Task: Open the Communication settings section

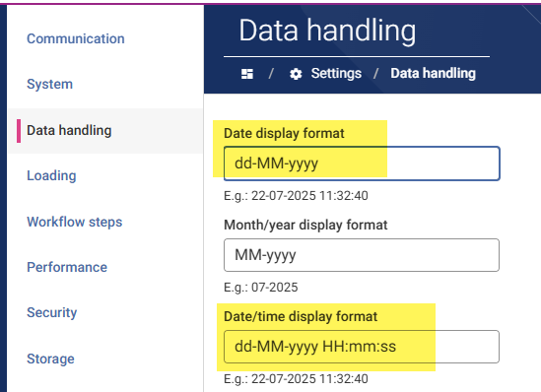Action: [x=76, y=38]
